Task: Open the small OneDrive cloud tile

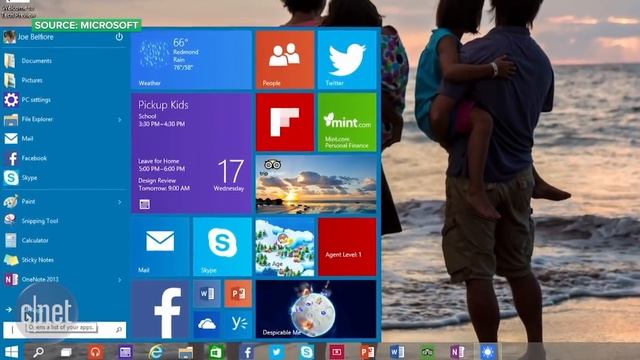Action: (207, 324)
